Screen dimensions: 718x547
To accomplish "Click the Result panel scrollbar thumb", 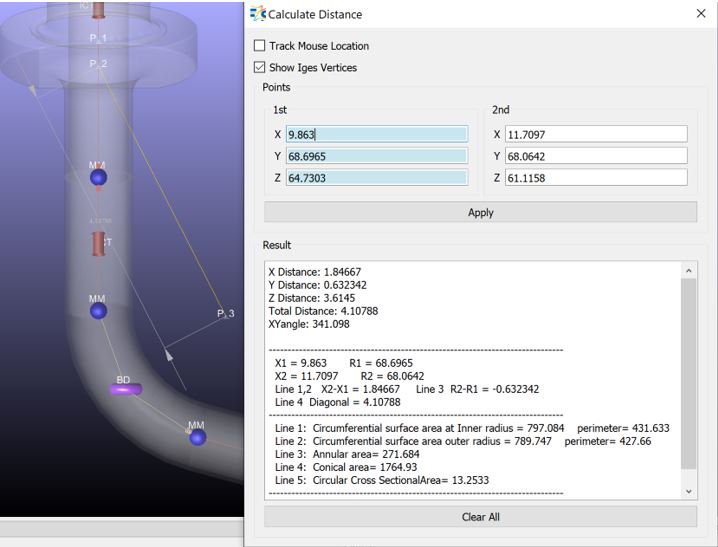I will pos(688,375).
